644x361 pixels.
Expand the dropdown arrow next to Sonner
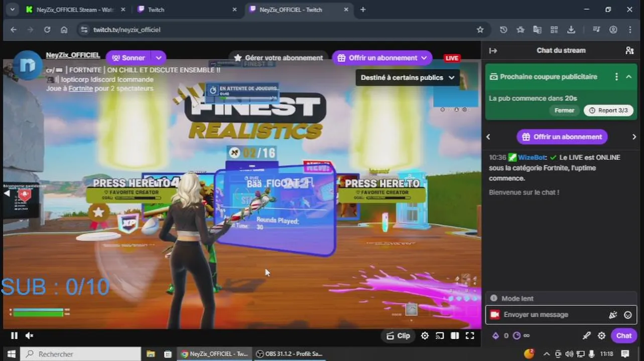[x=159, y=58]
